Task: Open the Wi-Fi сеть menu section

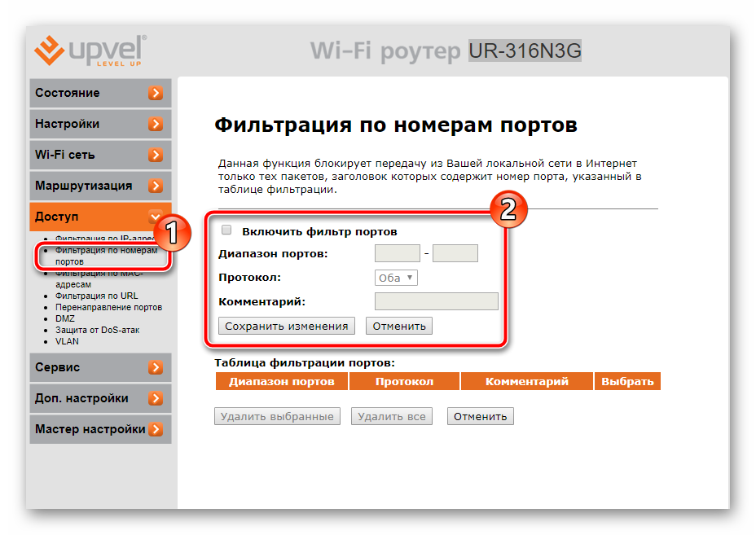Action: click(x=100, y=155)
